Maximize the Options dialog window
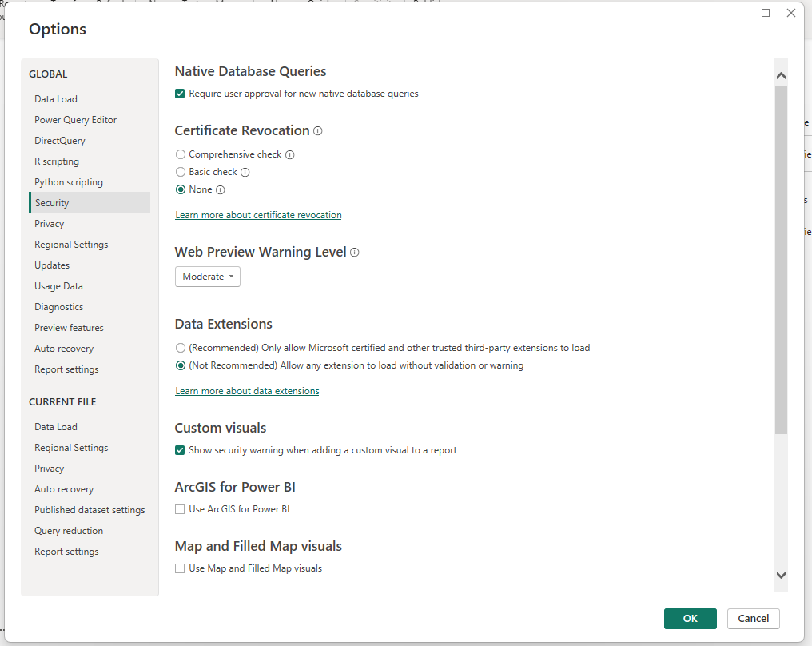 (766, 13)
